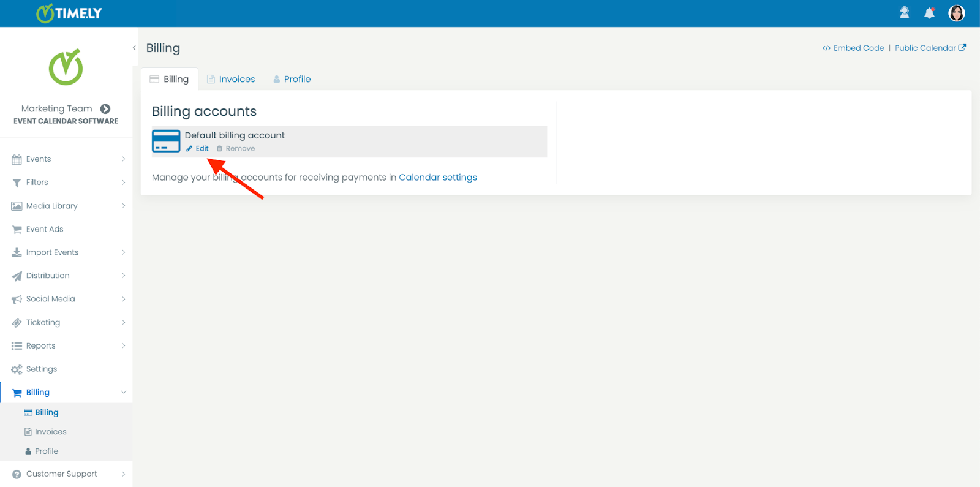Click the Remove trash icon

click(x=219, y=149)
